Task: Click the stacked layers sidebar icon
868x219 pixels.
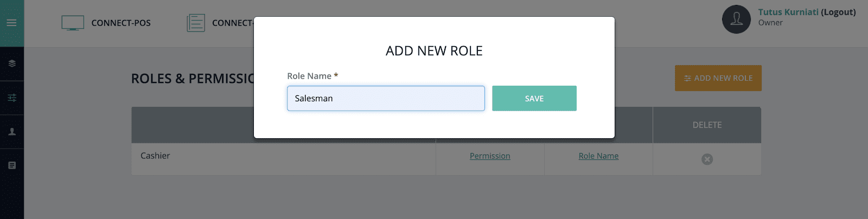Action: pos(12,63)
